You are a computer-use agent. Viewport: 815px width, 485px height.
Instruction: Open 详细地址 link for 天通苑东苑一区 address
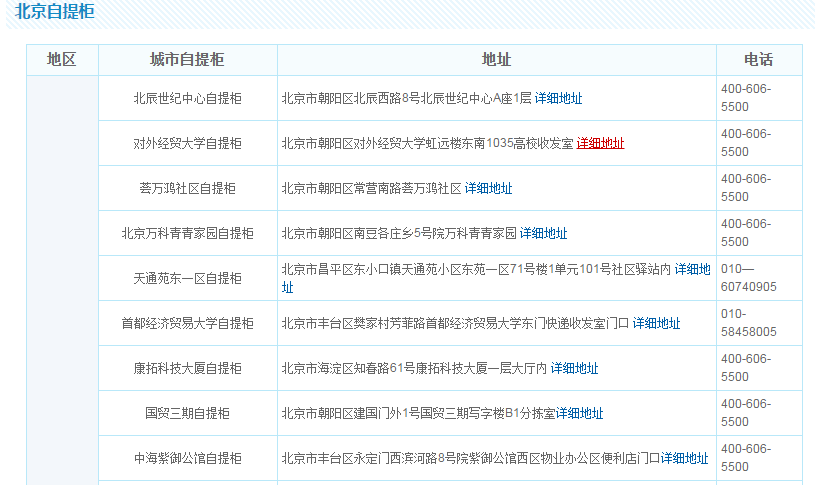coord(692,269)
